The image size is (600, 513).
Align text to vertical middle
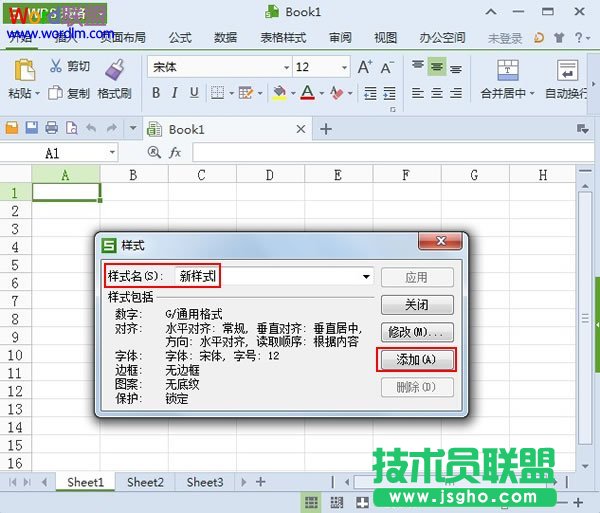tap(437, 67)
